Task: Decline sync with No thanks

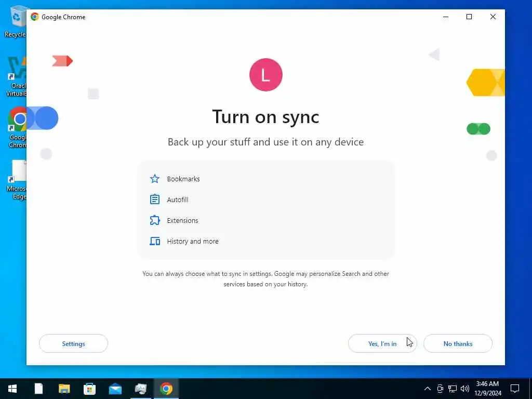Action: [458, 344]
